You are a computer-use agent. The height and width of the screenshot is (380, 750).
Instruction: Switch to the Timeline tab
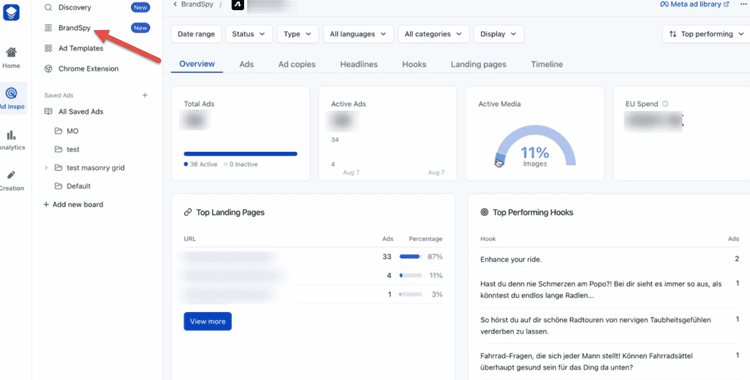coord(547,64)
